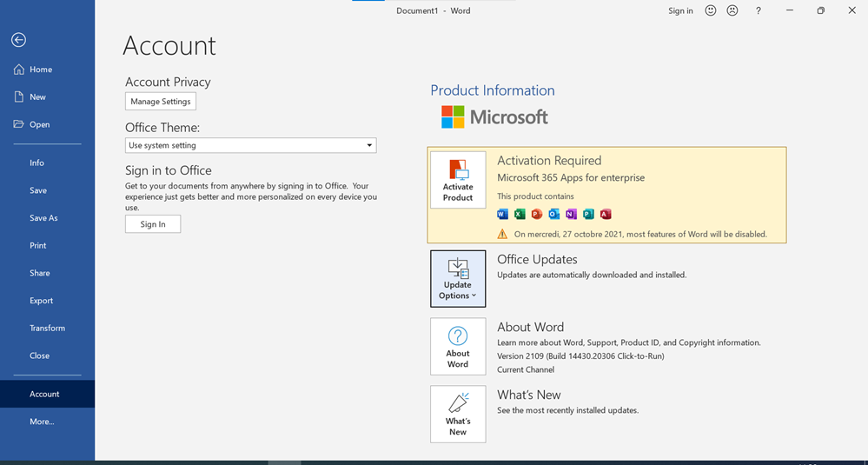Viewport: 868px width, 465px height.
Task: Open the Office Theme dropdown
Action: point(250,146)
